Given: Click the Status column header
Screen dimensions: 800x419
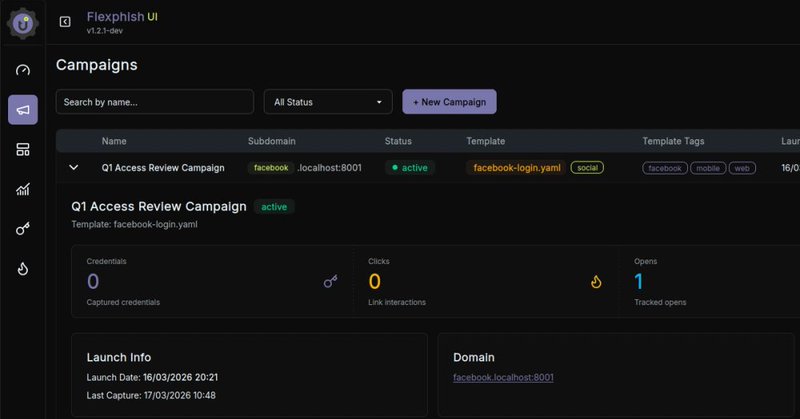Looking at the screenshot, I should click(398, 141).
